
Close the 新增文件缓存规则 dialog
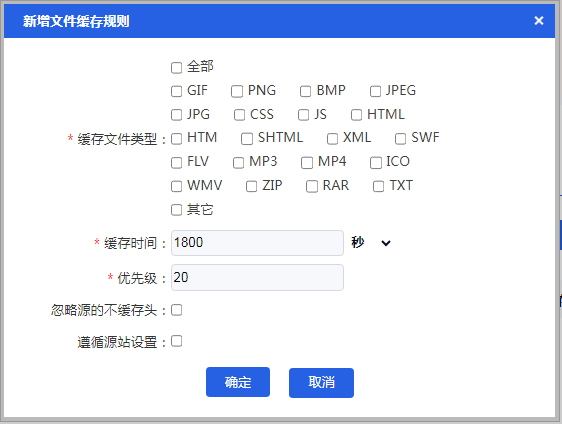coord(539,20)
